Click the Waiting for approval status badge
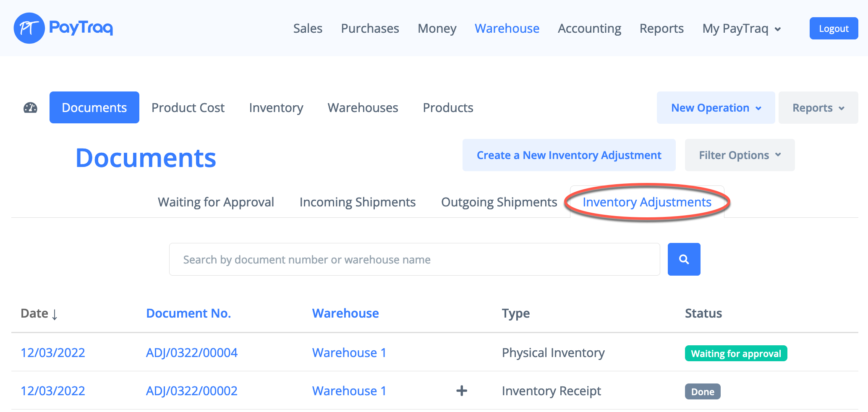Viewport: 868px width, 412px height. tap(736, 353)
